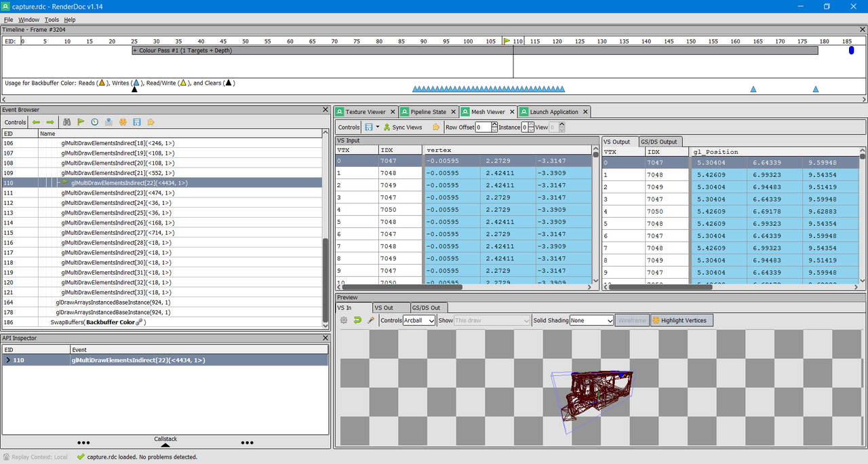
Task: Open the Window menu
Action: (x=29, y=20)
